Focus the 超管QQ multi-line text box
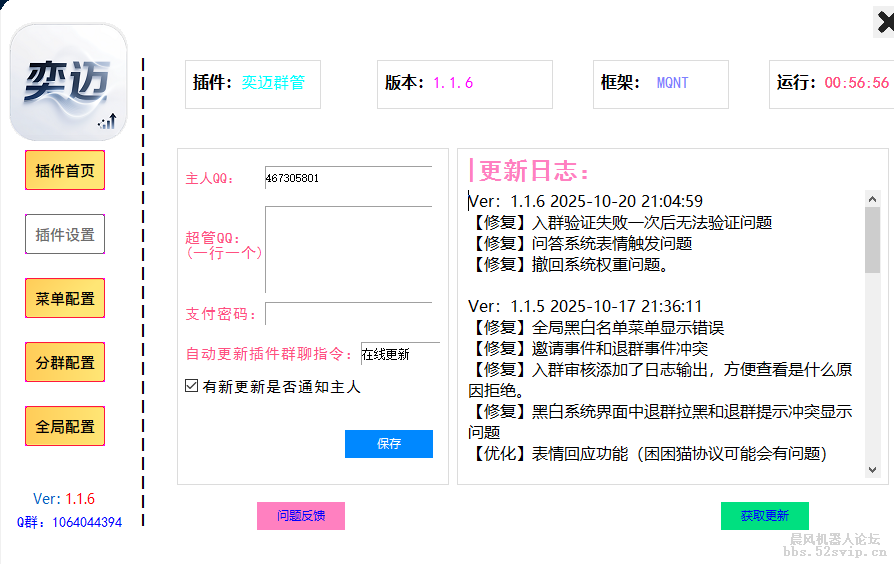The height and width of the screenshot is (564, 894). [348, 250]
